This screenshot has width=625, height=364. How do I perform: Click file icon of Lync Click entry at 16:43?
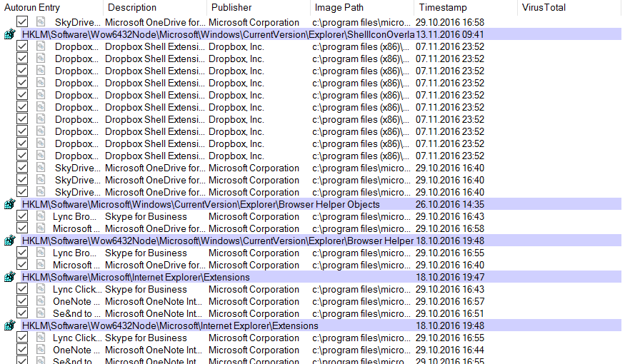click(x=41, y=289)
